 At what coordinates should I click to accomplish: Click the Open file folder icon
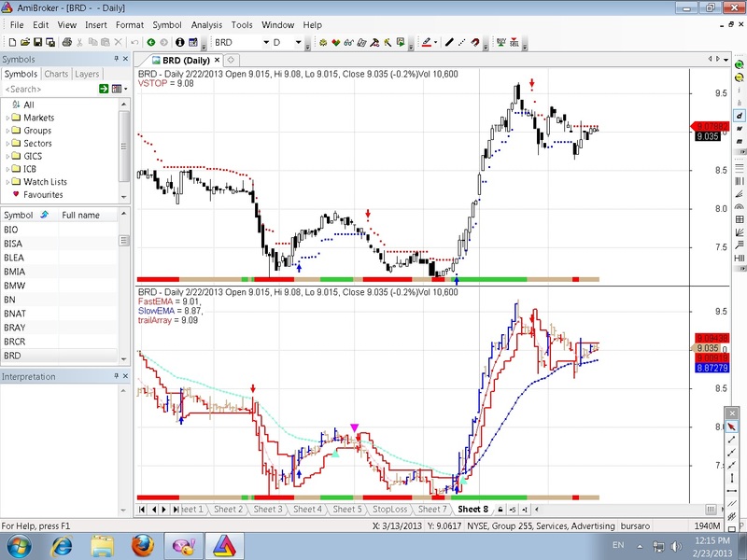tap(25, 42)
